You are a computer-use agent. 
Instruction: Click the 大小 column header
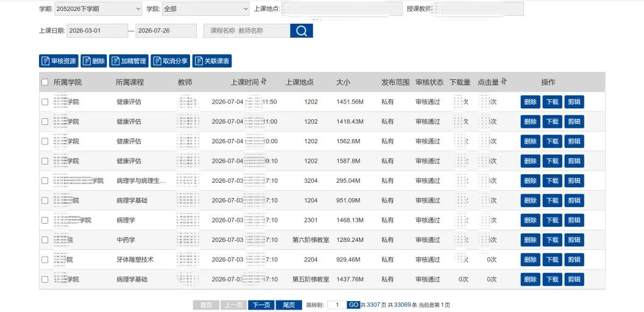[343, 82]
